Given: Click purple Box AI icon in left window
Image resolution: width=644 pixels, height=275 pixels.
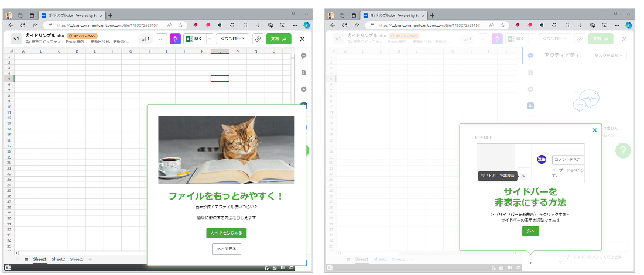Looking at the screenshot, I should 175,39.
